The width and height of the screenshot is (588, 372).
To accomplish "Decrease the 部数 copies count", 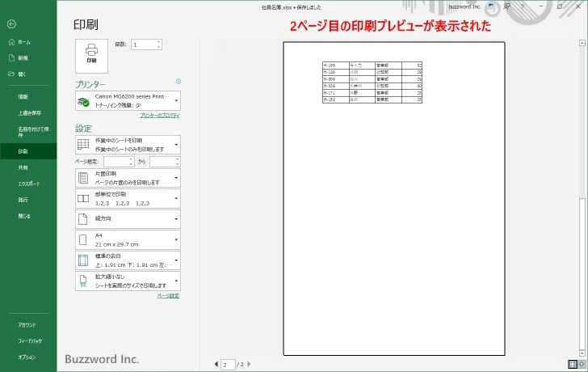I will pos(159,47).
